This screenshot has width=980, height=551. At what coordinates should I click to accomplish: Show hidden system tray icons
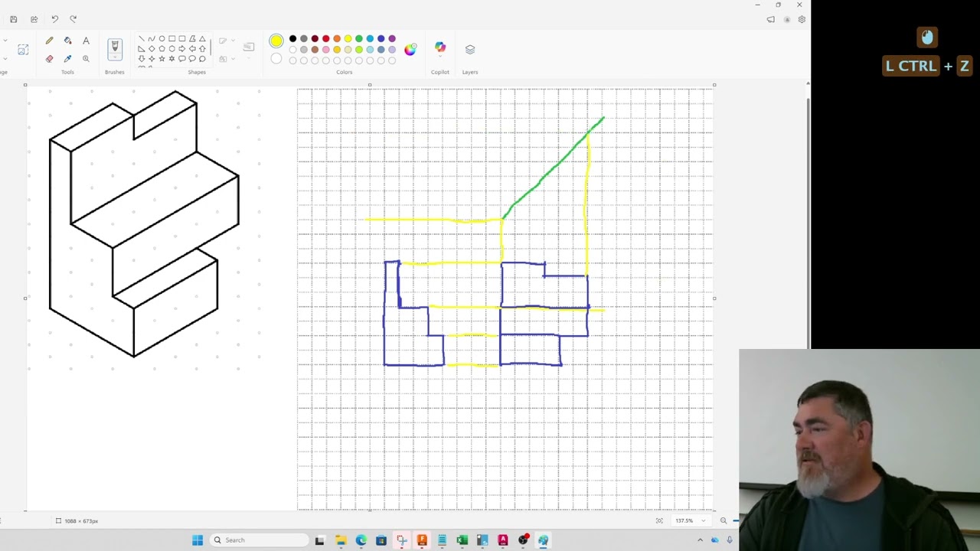click(700, 540)
